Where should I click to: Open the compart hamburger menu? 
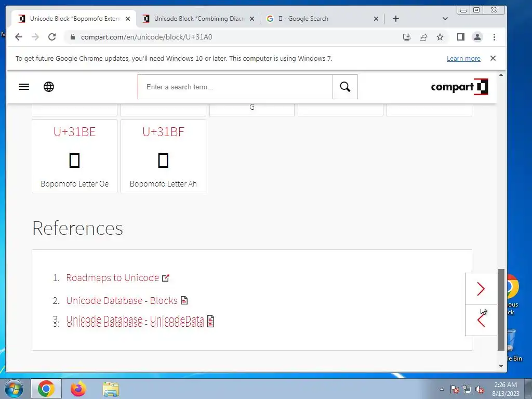pyautogui.click(x=24, y=87)
